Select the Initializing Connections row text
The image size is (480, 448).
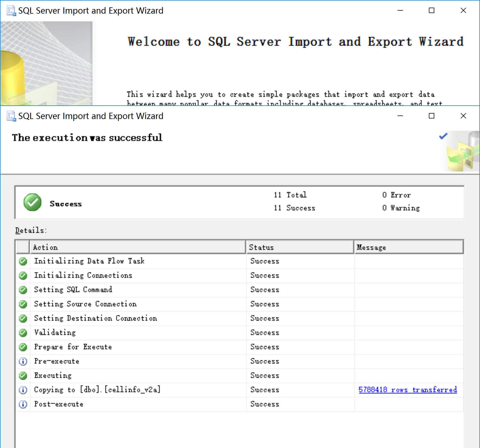pos(83,275)
